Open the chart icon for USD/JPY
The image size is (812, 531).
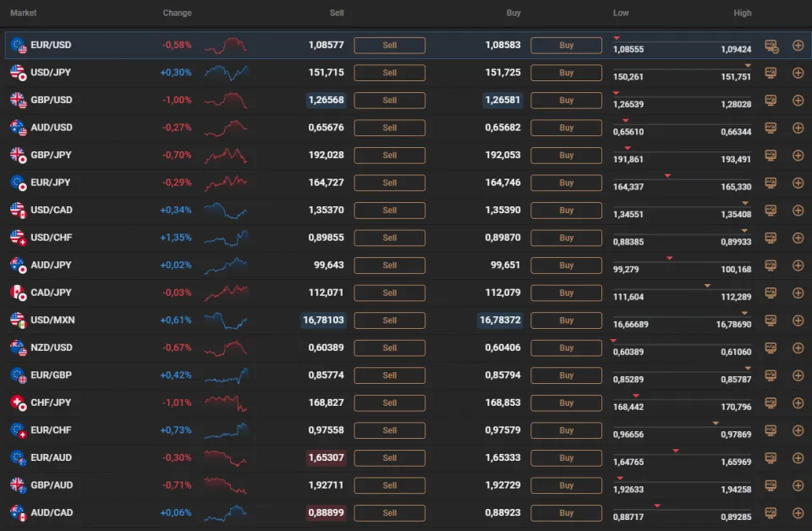pyautogui.click(x=771, y=73)
